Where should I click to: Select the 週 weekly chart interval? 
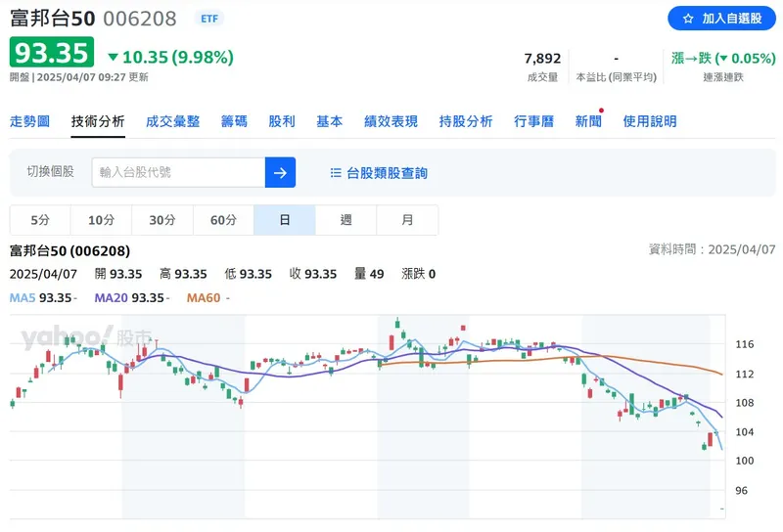[x=345, y=220]
